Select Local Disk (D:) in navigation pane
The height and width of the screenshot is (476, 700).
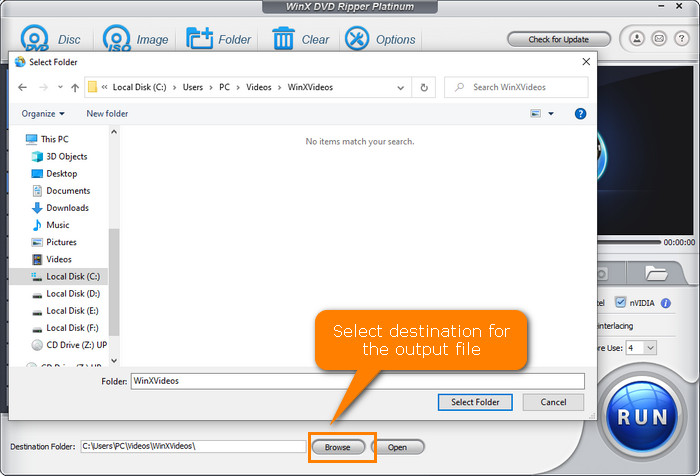pyautogui.click(x=66, y=293)
